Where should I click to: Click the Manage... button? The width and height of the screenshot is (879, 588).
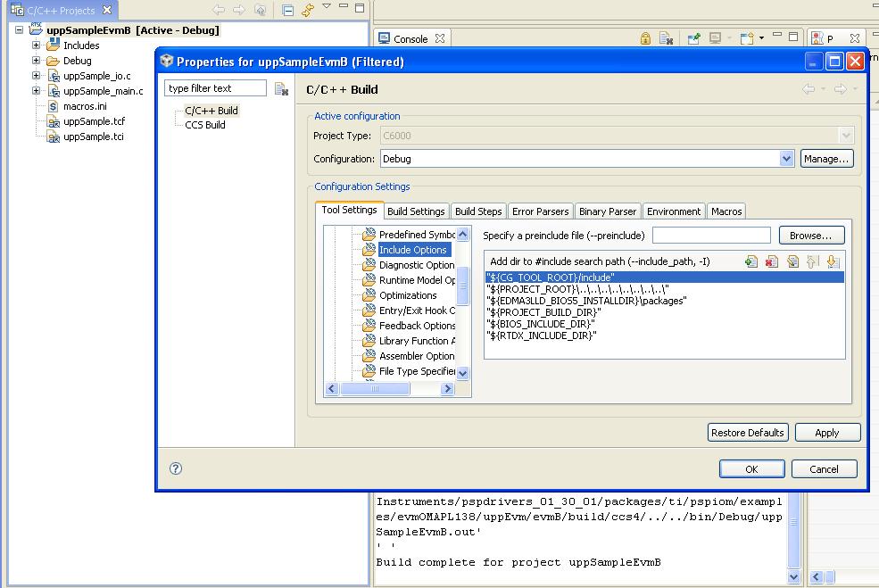[x=827, y=159]
